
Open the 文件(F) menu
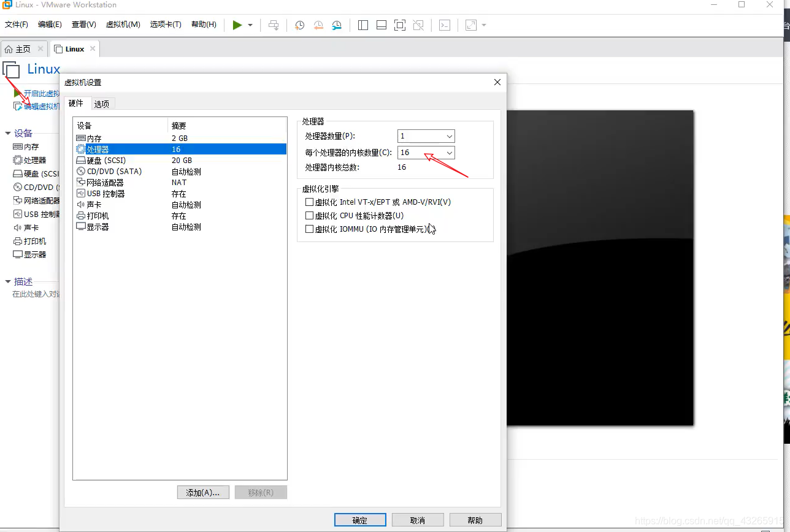click(x=17, y=25)
